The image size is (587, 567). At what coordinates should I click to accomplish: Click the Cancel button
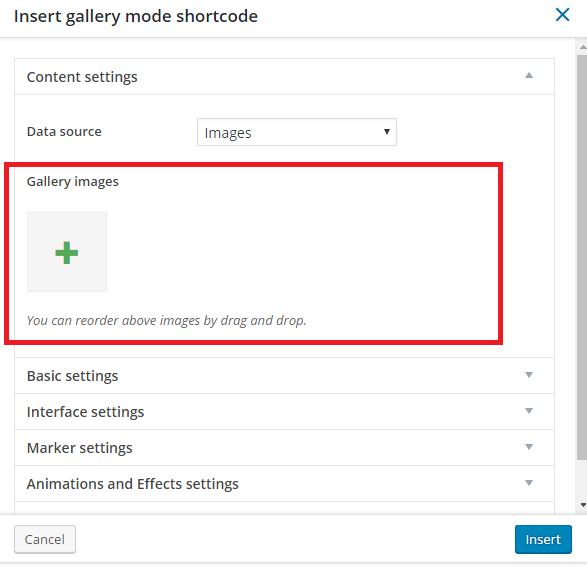click(45, 539)
